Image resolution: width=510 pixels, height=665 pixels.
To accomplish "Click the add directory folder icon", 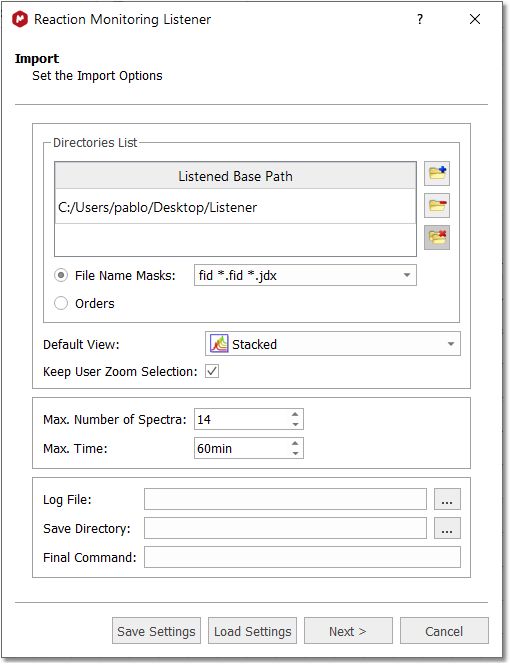I will (437, 173).
